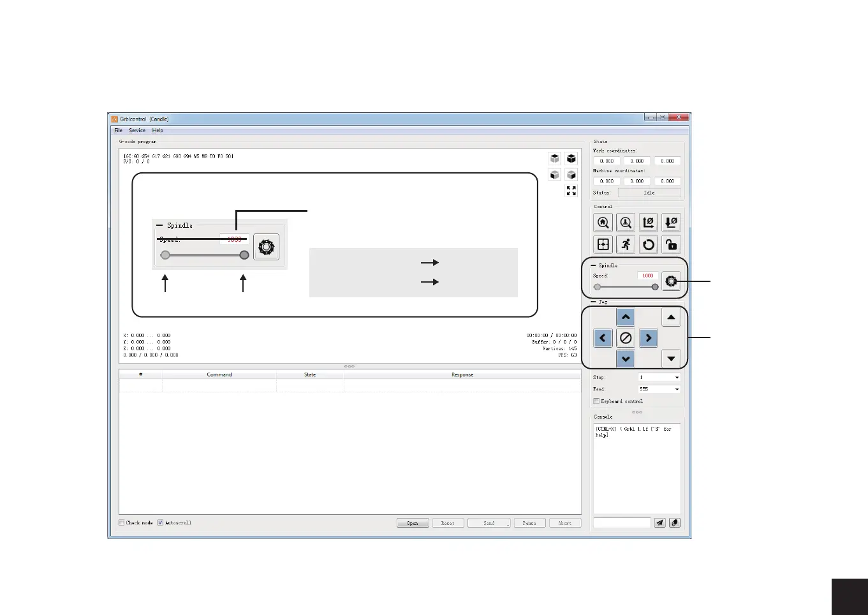The width and height of the screenshot is (868, 615).
Task: Collapse the Spindle group above the Jog group
Action: [594, 265]
